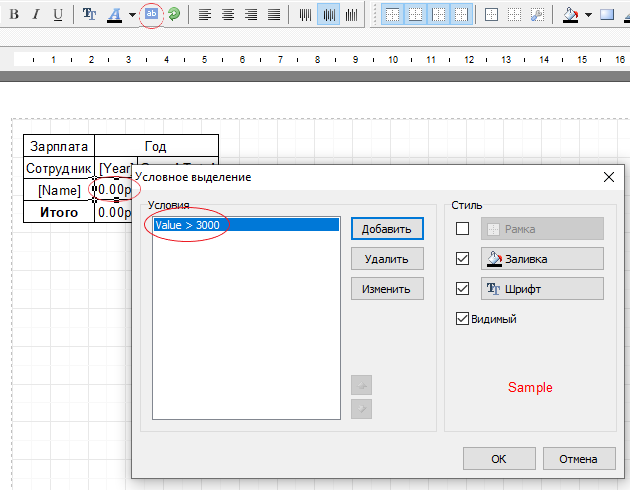Select the 0.00р cell in Итого row
The width and height of the screenshot is (630, 490).
point(115,212)
